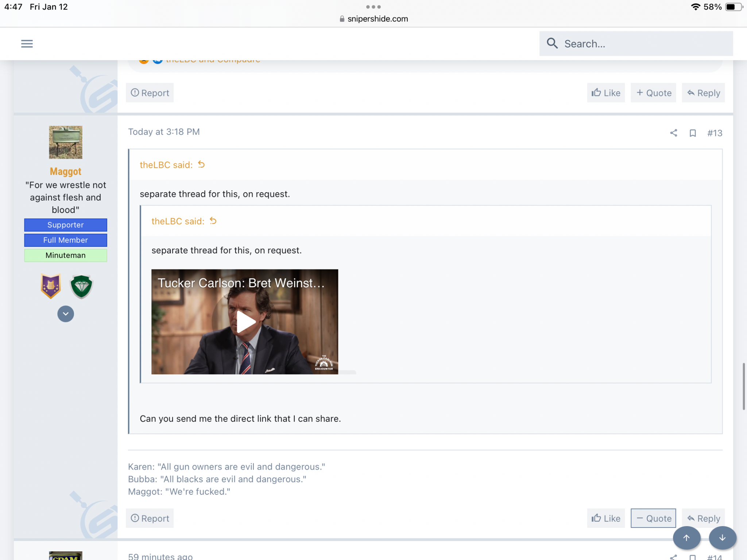This screenshot has height=560, width=747.
Task: Tap the battery indicator icon
Action: pos(734,7)
